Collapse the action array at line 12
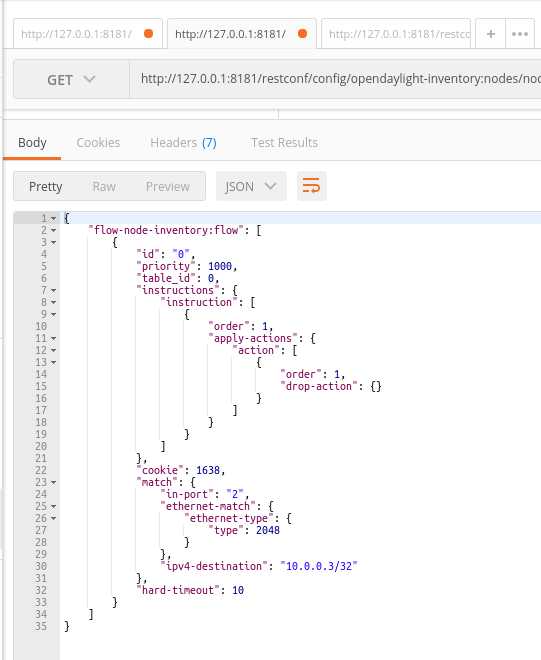 point(53,350)
